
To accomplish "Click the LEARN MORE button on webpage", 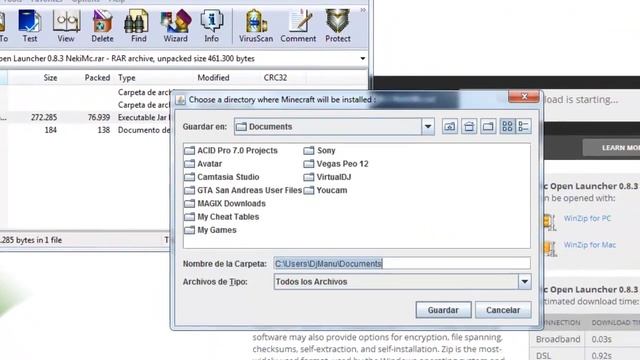I will tap(612, 148).
